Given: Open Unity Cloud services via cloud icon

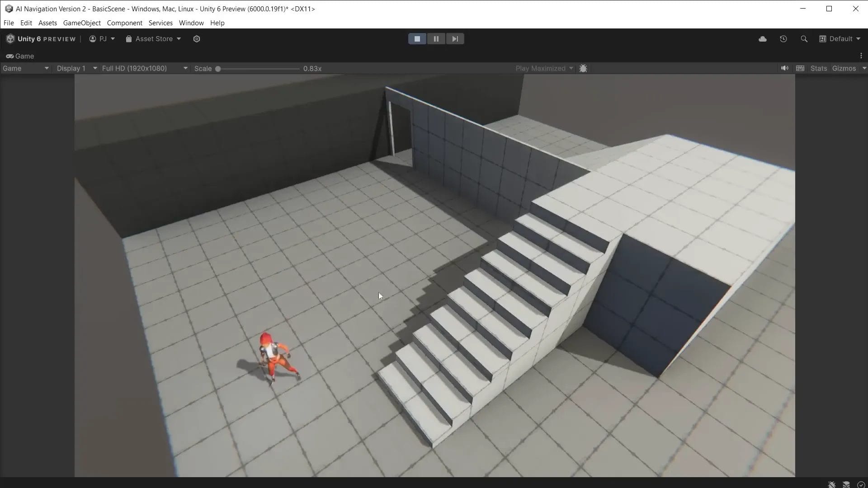Looking at the screenshot, I should (x=763, y=39).
